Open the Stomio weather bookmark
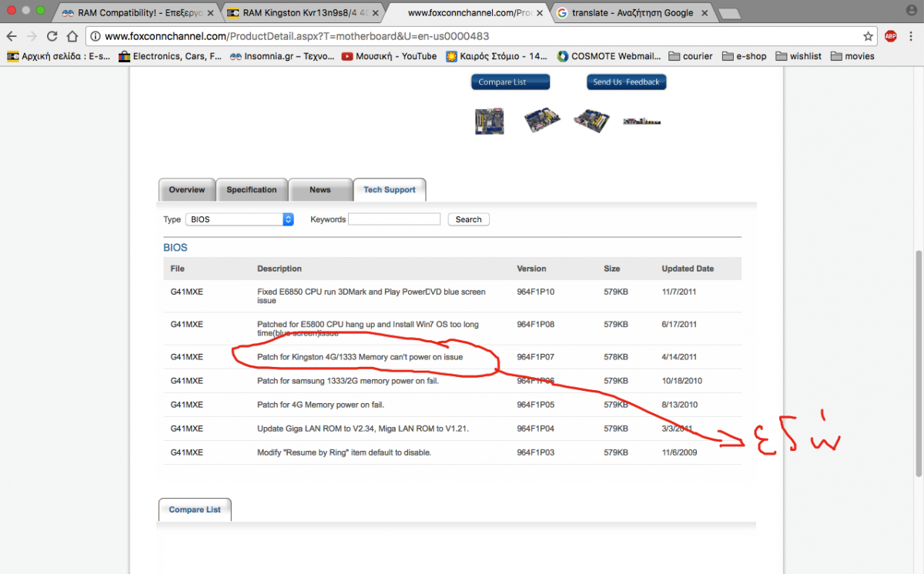The height and width of the screenshot is (574, 924). (x=497, y=56)
